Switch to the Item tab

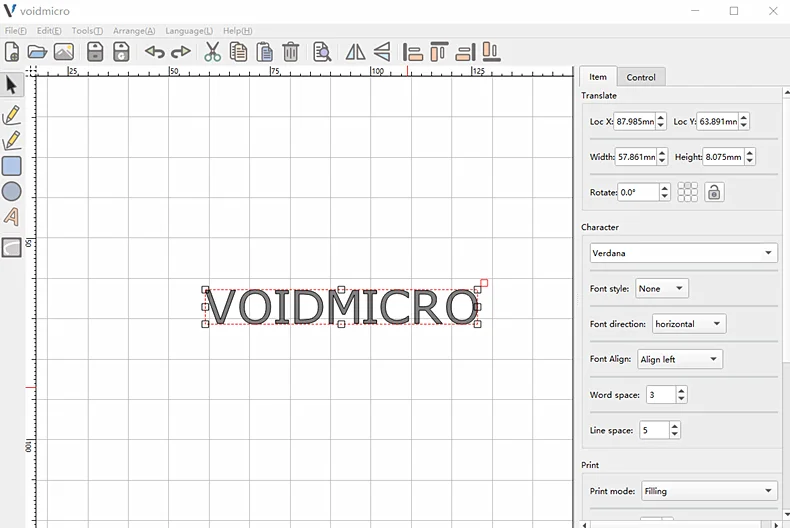pos(598,77)
